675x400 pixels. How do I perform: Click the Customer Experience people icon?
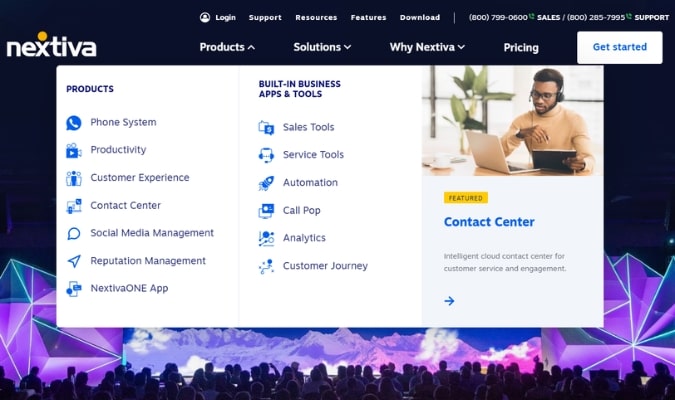click(74, 178)
